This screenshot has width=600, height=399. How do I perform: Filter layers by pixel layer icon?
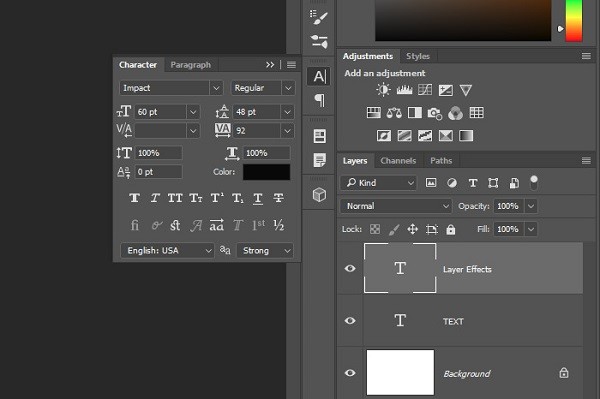coord(431,183)
